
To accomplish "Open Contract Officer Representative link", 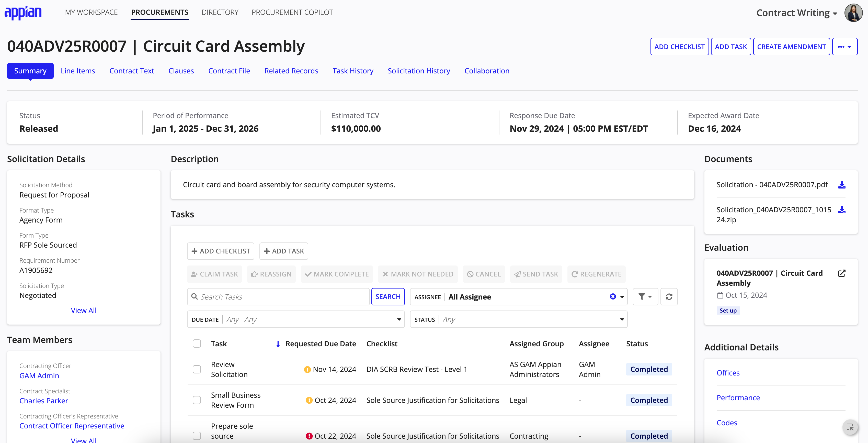I will (x=72, y=426).
